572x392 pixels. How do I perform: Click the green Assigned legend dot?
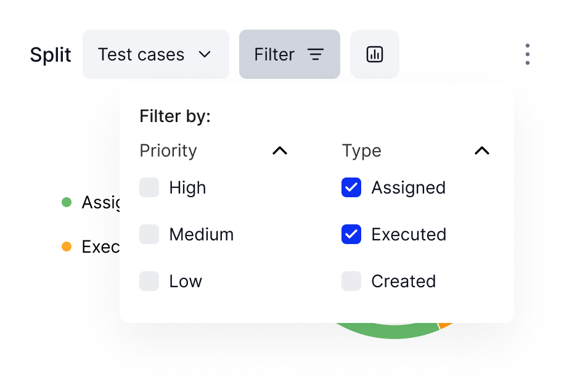coord(67,202)
